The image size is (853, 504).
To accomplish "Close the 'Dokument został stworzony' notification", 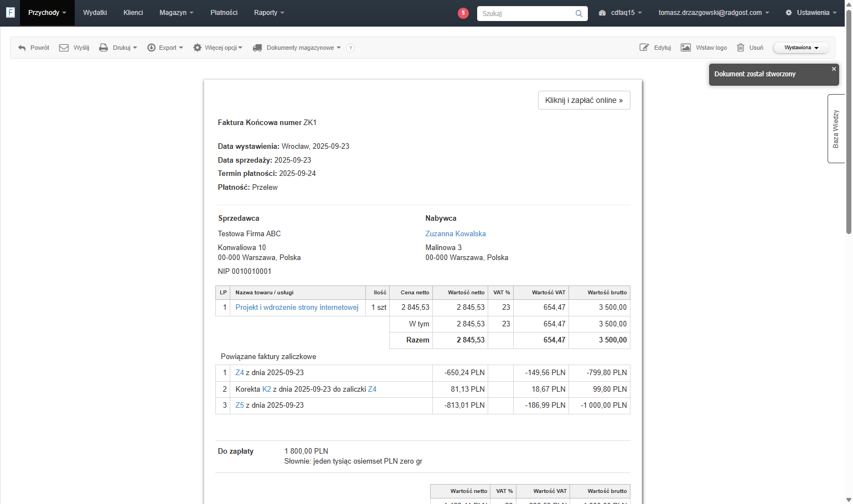I will [x=834, y=69].
